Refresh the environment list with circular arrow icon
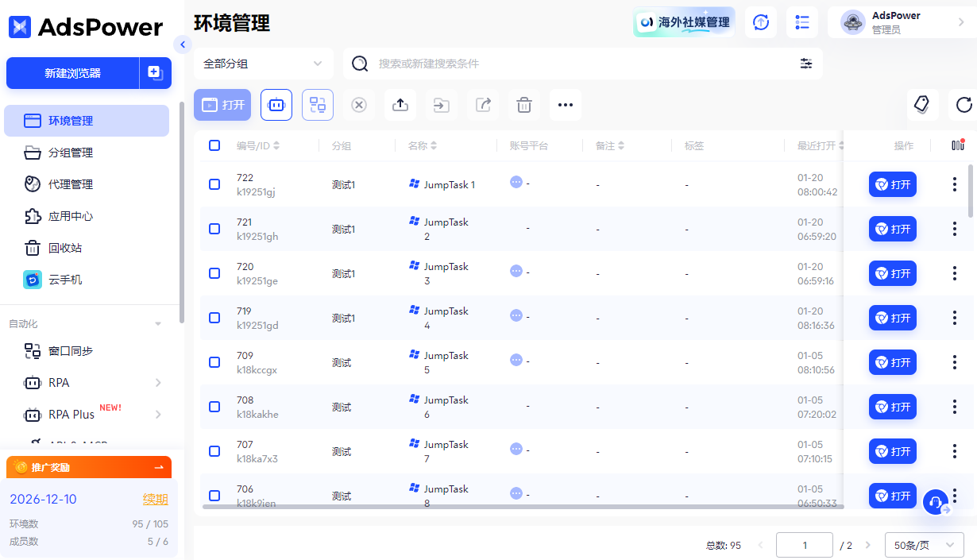The image size is (977, 560). pyautogui.click(x=963, y=104)
